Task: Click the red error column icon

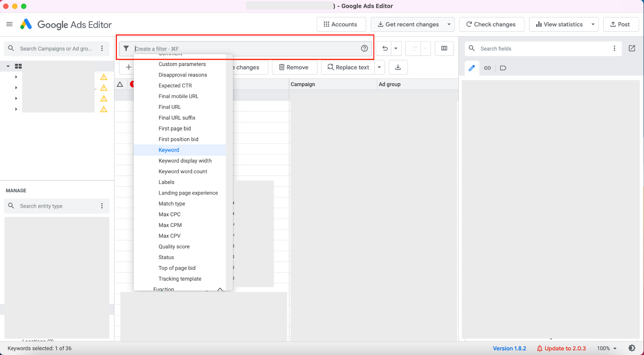Action: 132,84
